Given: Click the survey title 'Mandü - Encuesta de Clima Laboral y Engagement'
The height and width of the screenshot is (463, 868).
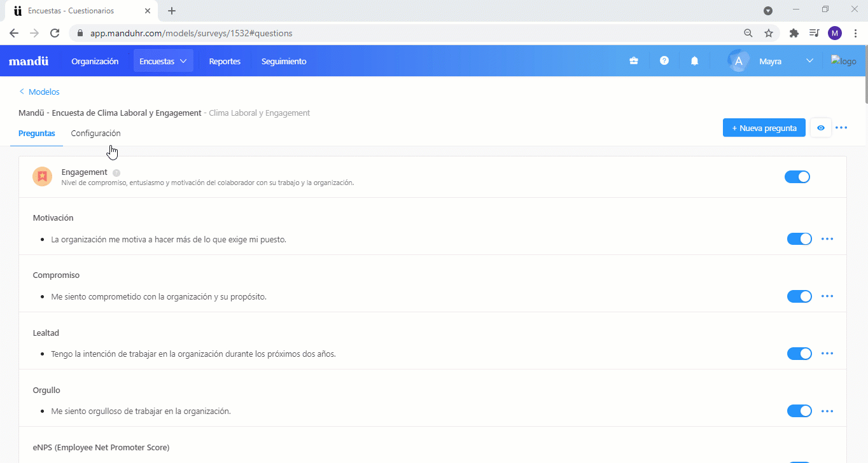Looking at the screenshot, I should [110, 113].
